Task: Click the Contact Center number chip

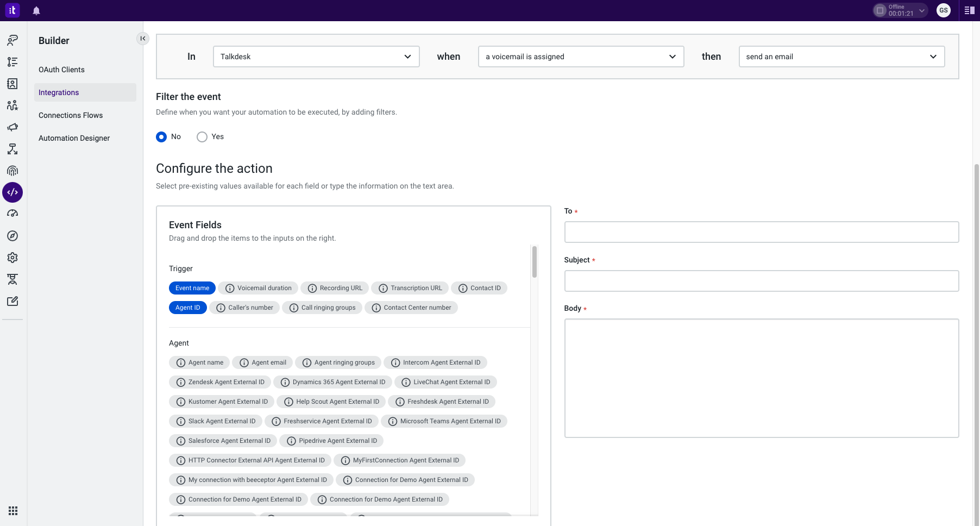Action: (411, 308)
